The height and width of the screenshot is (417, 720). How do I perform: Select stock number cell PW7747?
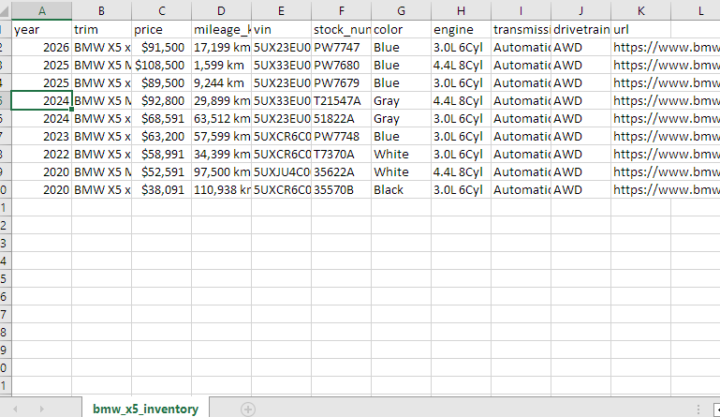[x=341, y=47]
